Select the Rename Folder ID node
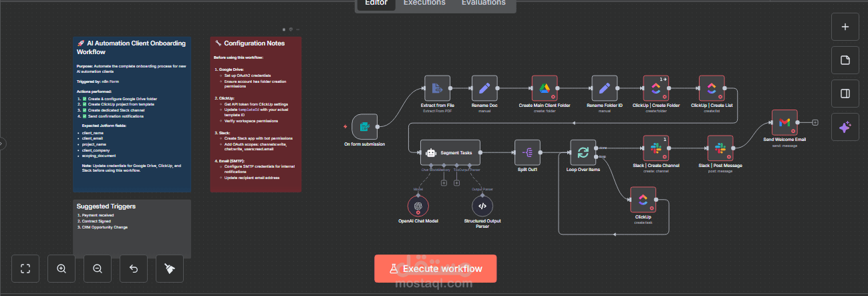 605,88
